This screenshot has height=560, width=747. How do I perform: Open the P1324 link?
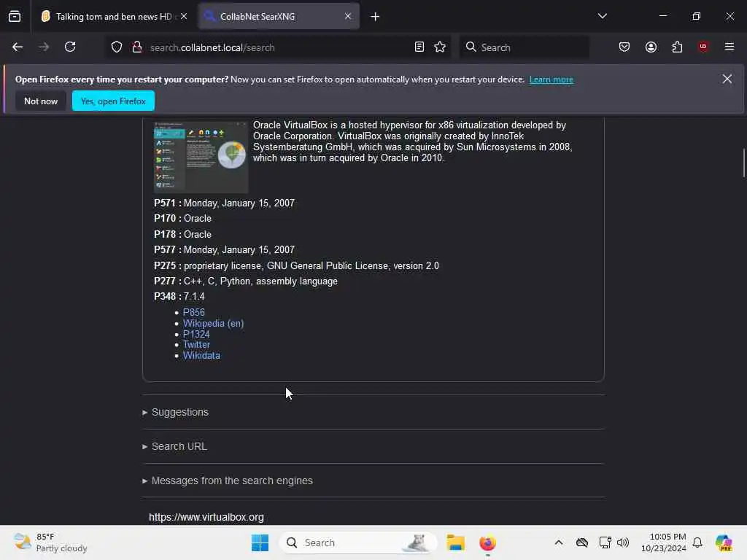point(196,334)
